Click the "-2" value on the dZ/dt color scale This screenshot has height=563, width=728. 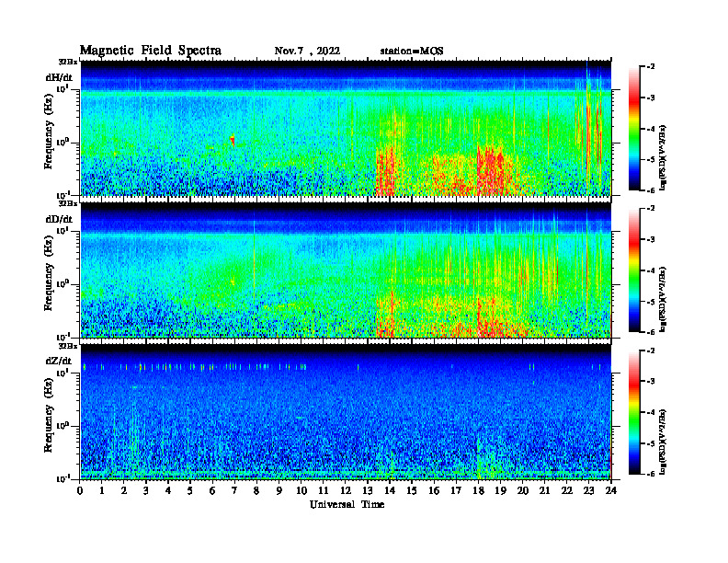click(651, 350)
